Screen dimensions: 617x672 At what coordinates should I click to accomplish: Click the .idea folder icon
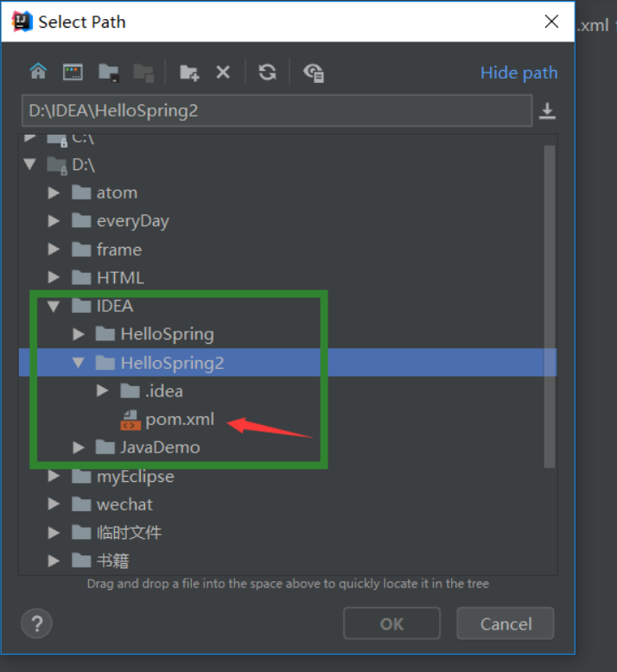click(130, 391)
